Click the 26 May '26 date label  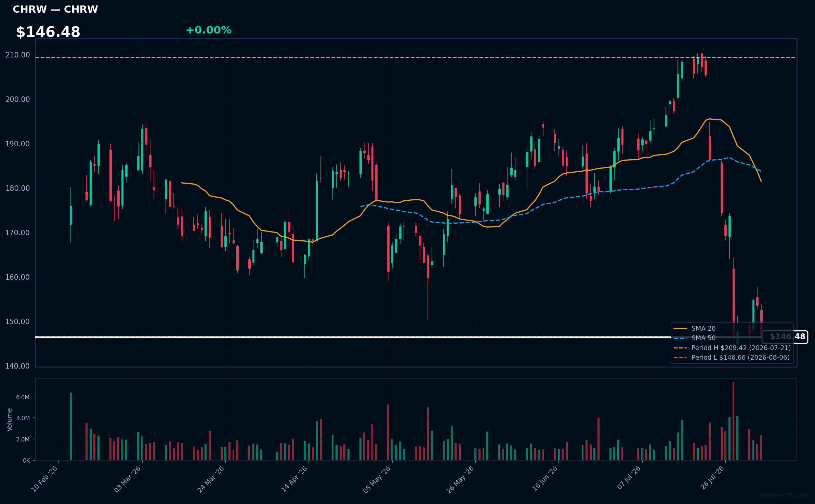click(x=460, y=479)
